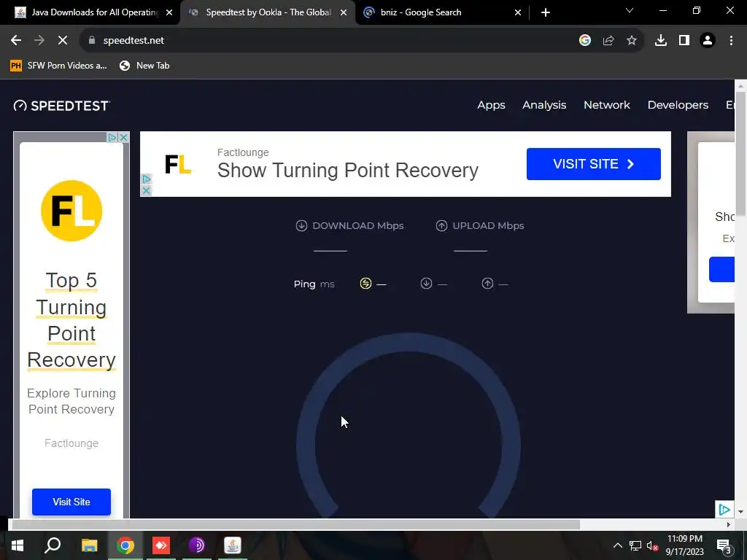Close the Speedtest by Ookla tab

tap(344, 12)
